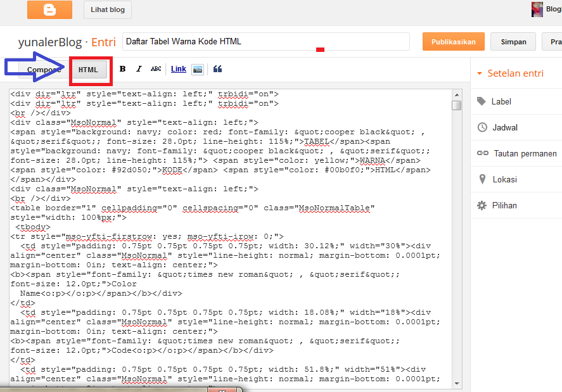Screen dimensions: 562x392
Task: Expand the Lokasi section
Action: [482, 179]
